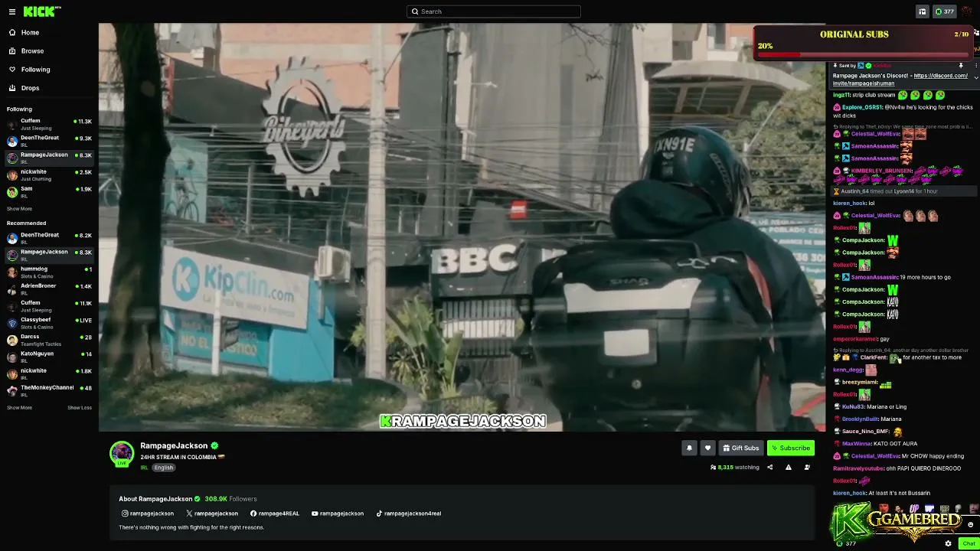Click username KIMBERLEY_BRUNSEN in chat
Image resolution: width=980 pixels, height=551 pixels.
coord(882,171)
